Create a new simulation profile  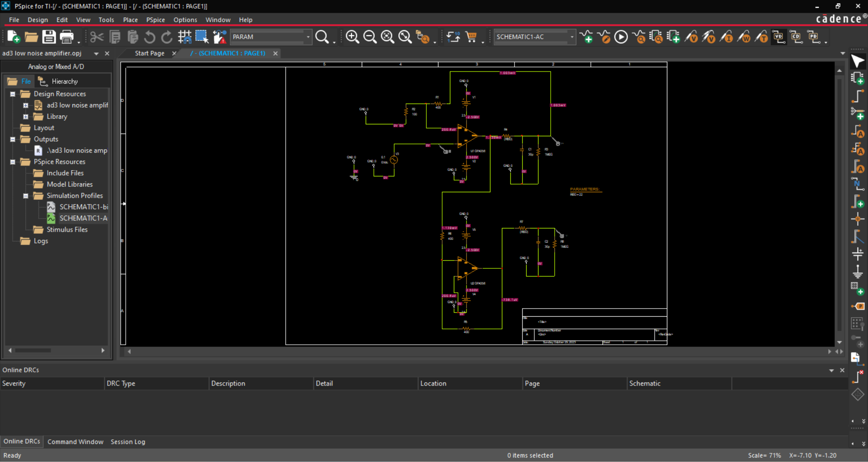(586, 37)
